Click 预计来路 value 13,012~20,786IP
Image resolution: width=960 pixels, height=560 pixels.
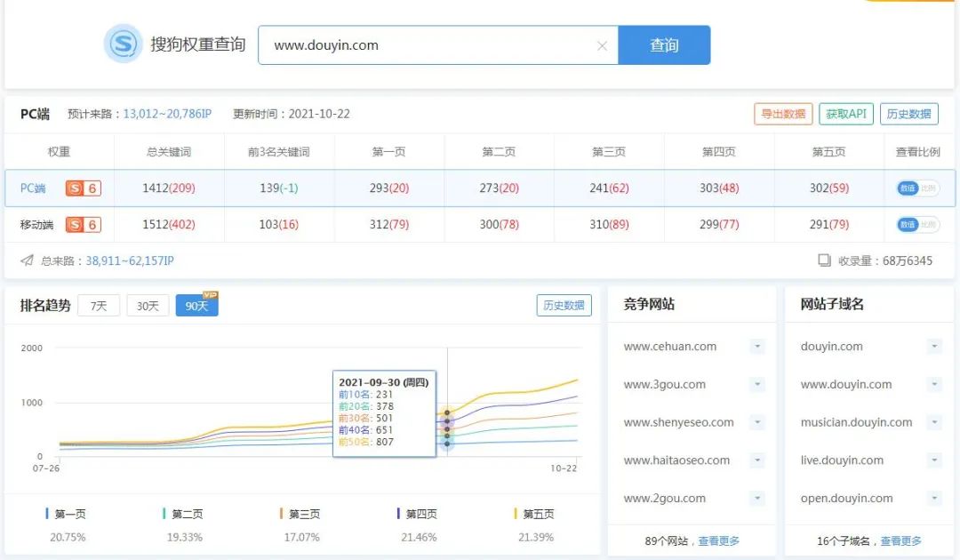point(167,114)
